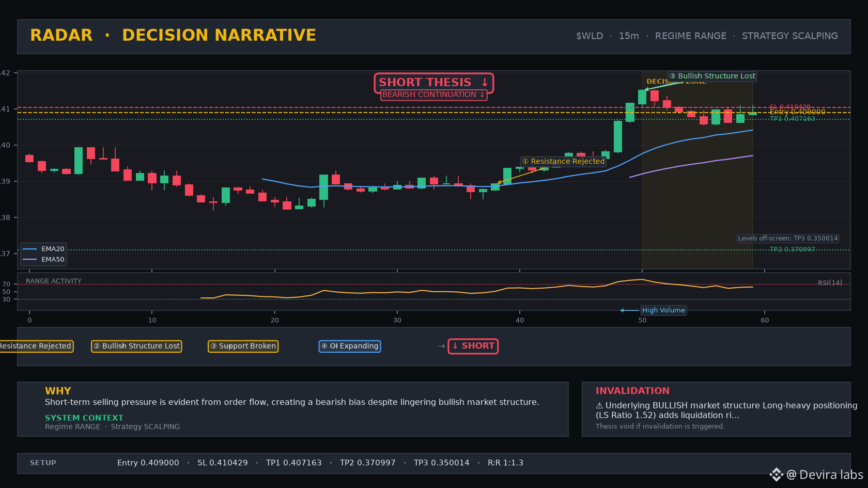Click the TP1 0.407163 label on the chart

(792, 119)
